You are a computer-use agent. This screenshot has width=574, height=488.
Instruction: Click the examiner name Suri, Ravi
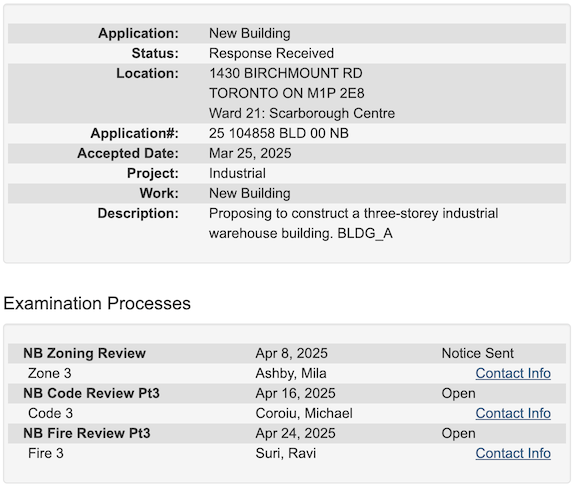pyautogui.click(x=286, y=453)
